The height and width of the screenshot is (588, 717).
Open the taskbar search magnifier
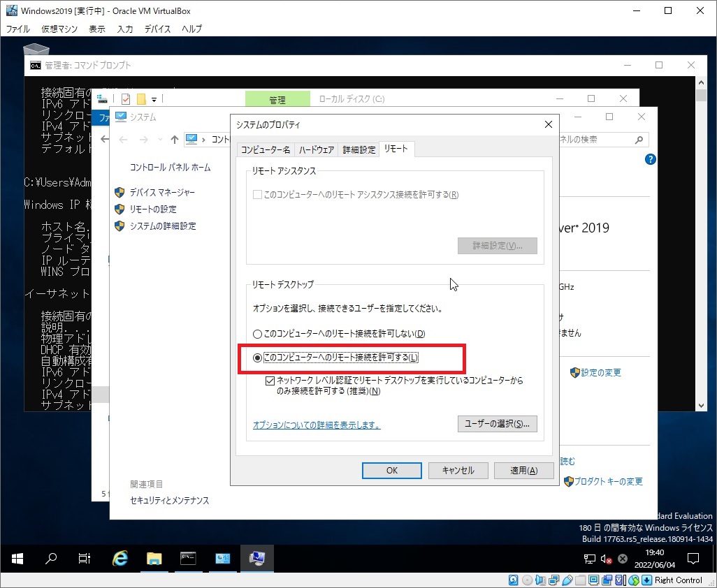[x=51, y=558]
